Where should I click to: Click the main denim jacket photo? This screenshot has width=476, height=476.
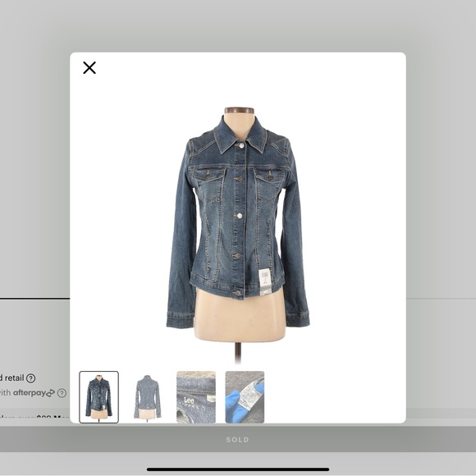(238, 236)
